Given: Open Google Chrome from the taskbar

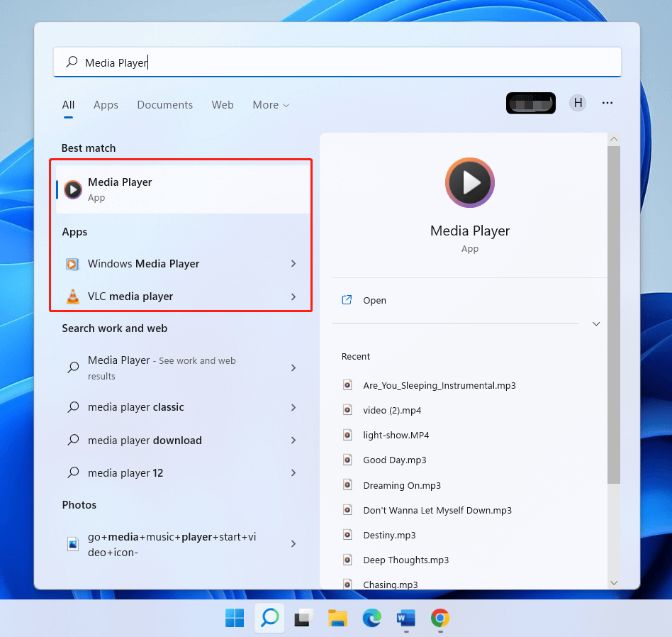Looking at the screenshot, I should pyautogui.click(x=439, y=618).
